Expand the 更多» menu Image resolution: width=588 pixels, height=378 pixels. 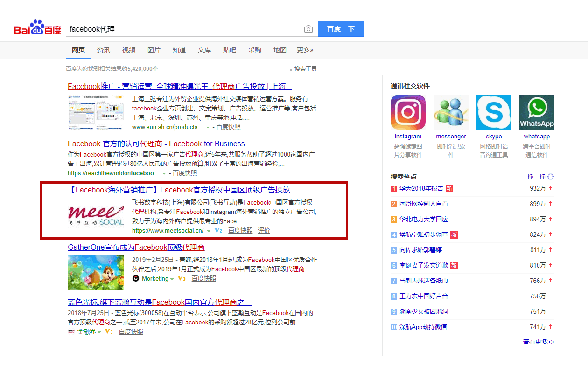coord(305,50)
